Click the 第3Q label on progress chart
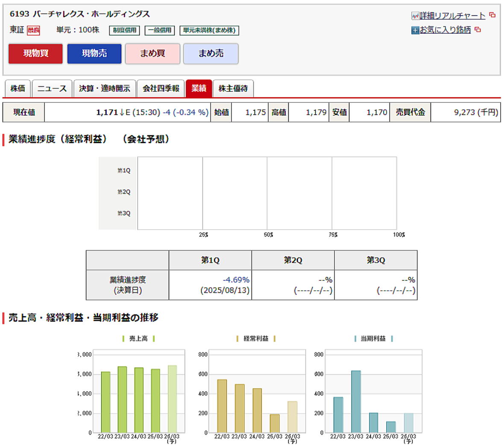The image size is (504, 447). click(x=124, y=213)
